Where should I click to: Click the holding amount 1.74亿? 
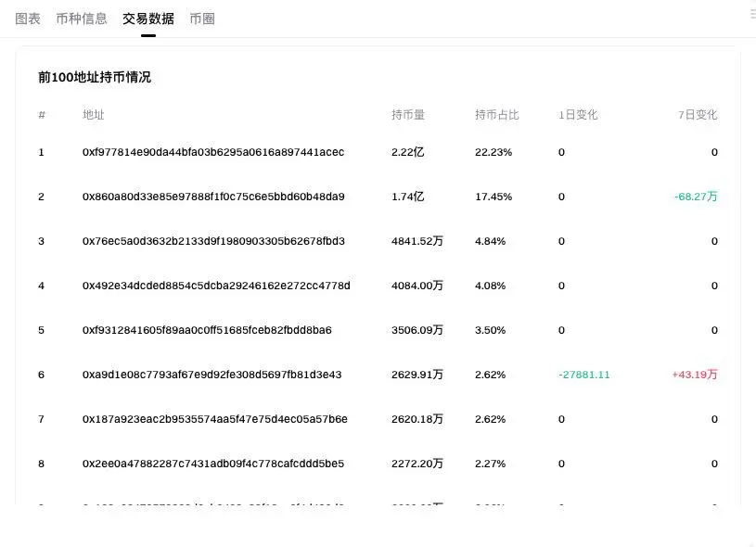[408, 197]
